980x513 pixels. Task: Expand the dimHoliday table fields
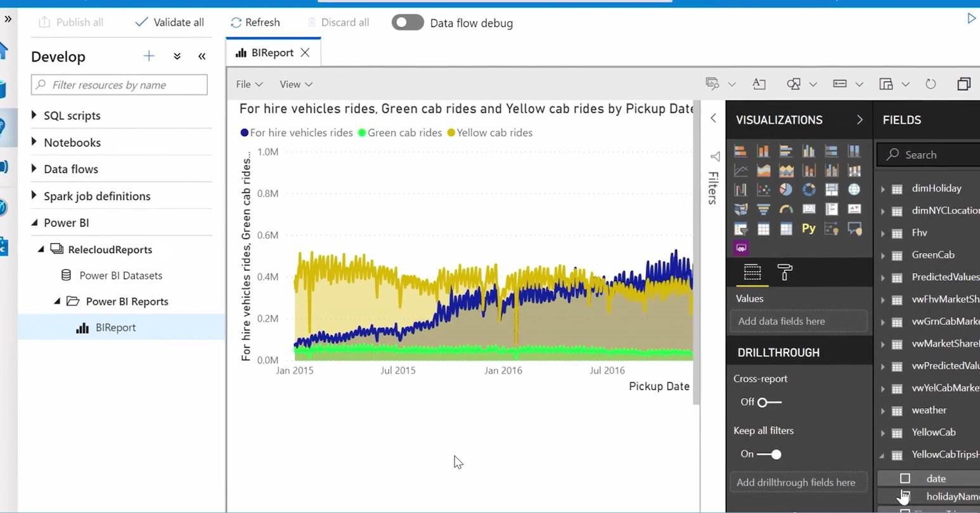coord(883,189)
